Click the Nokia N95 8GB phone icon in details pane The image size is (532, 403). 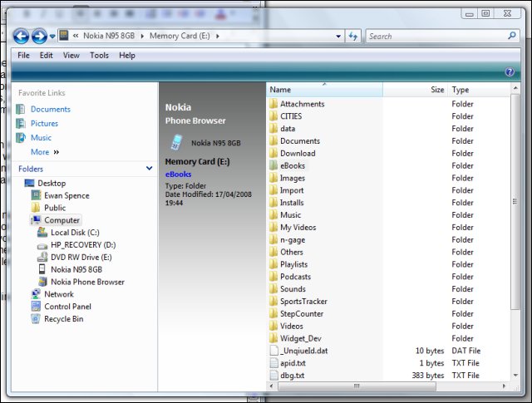pos(176,142)
